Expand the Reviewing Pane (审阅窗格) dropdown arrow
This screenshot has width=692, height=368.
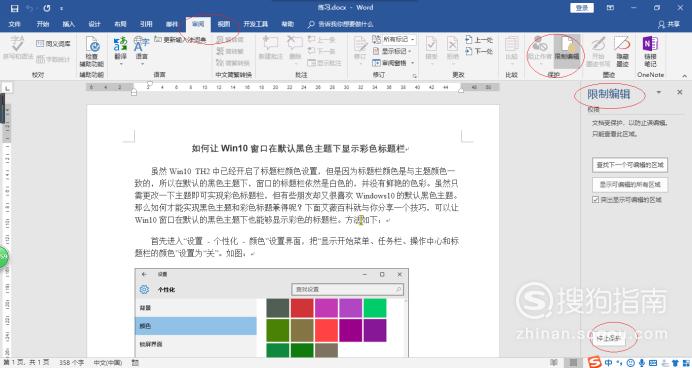point(413,63)
